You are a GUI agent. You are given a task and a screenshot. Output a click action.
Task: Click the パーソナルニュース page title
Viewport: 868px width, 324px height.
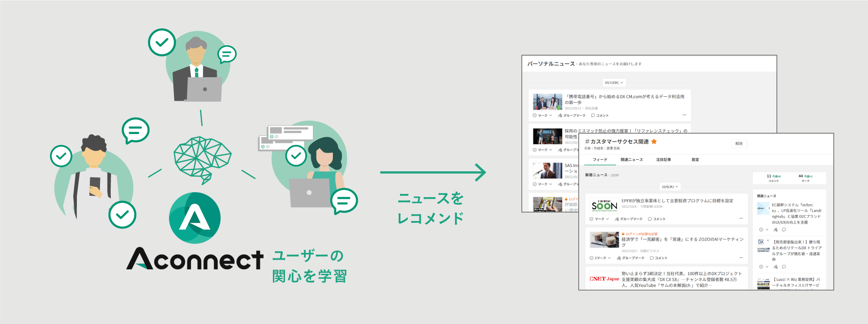click(x=551, y=64)
